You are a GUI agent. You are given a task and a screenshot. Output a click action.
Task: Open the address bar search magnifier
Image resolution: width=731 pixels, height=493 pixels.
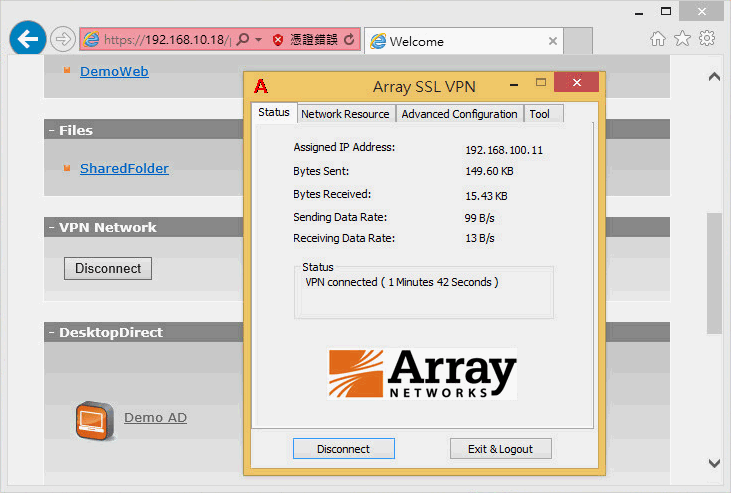pyautogui.click(x=242, y=39)
